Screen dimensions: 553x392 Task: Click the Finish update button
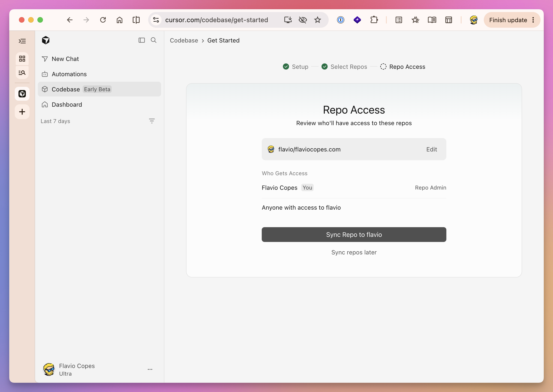[508, 20]
